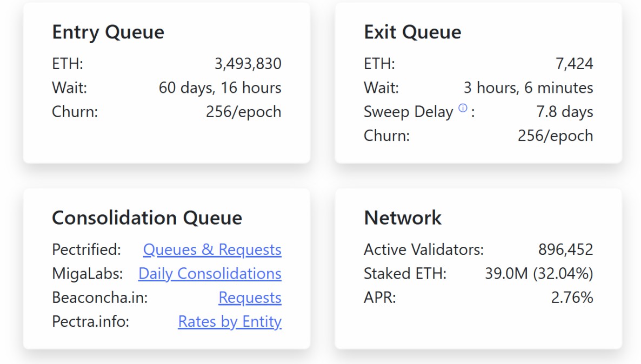Click the APR value 2.76%

[572, 298]
